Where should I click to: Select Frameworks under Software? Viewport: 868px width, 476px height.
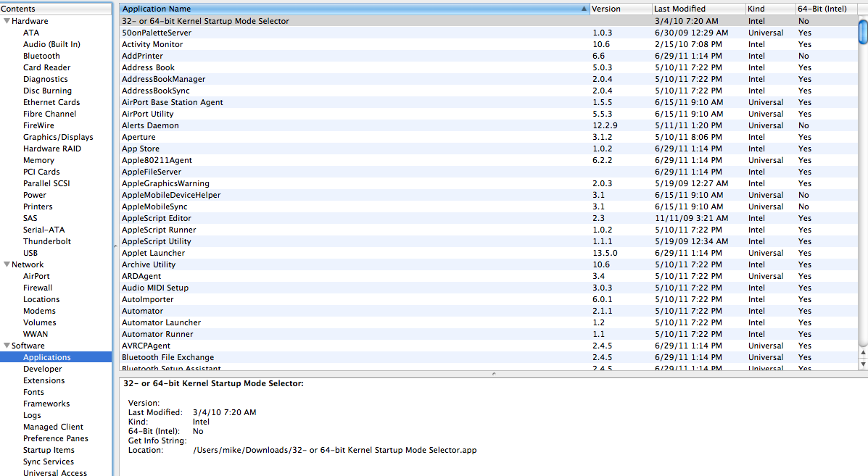(46, 404)
